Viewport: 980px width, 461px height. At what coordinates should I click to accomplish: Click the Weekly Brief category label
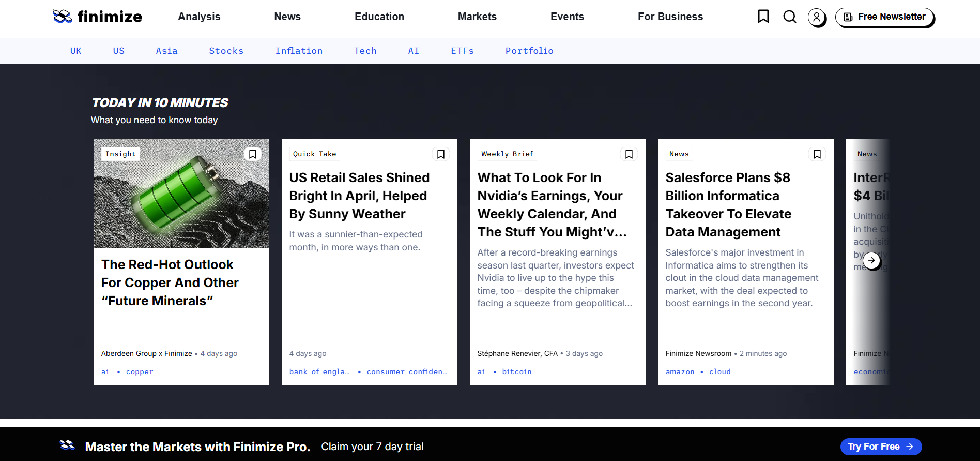click(507, 154)
